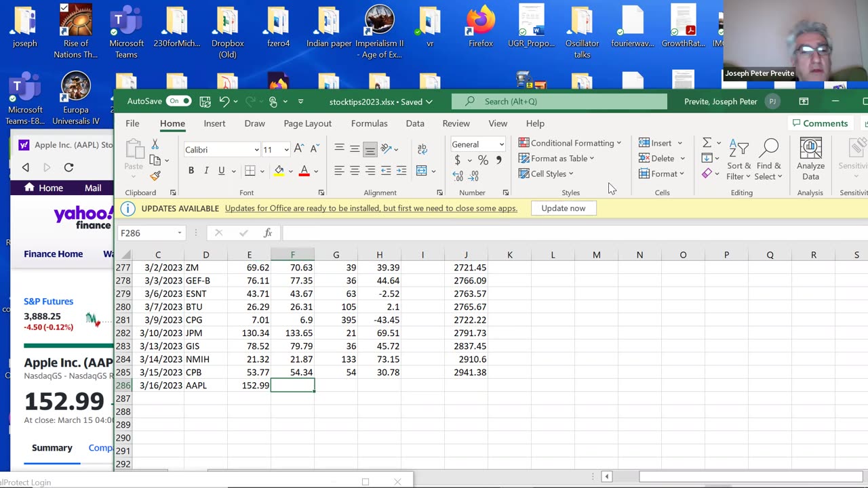Viewport: 868px width, 488px height.
Task: Apply yellow fill color bucket
Action: click(279, 171)
